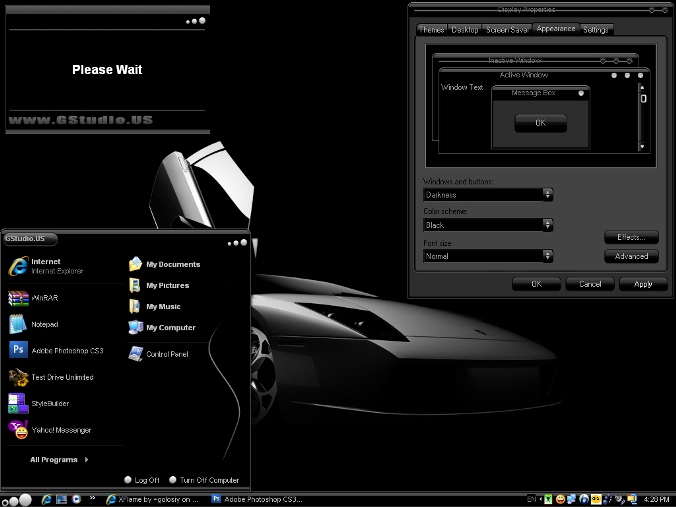676x507 pixels.
Task: Open Control Panel from the Start menu
Action: click(x=158, y=354)
